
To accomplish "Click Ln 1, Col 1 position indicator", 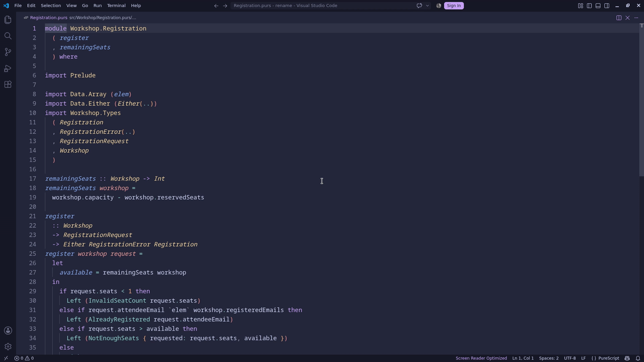I will point(523,358).
